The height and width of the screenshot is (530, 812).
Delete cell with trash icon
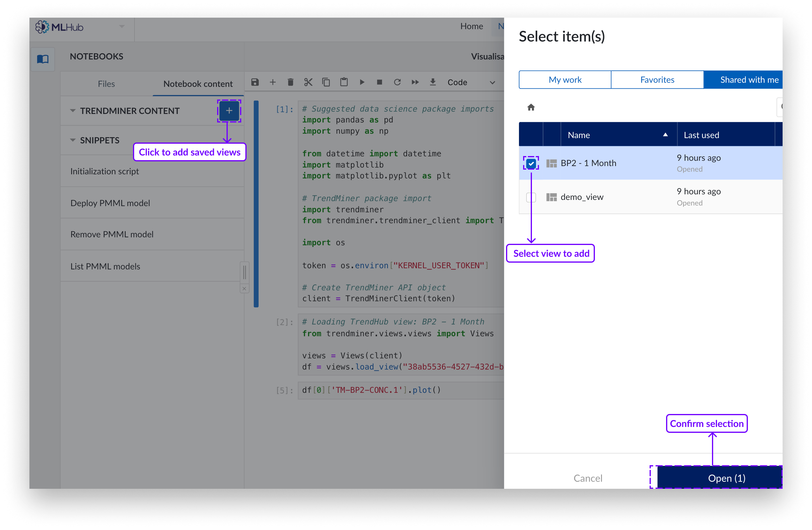pyautogui.click(x=290, y=82)
